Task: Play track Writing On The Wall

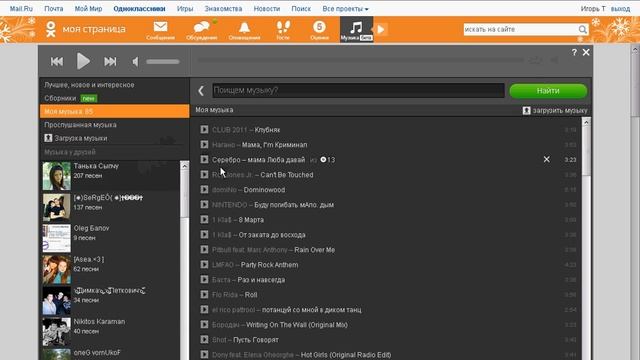Action: coord(204,324)
